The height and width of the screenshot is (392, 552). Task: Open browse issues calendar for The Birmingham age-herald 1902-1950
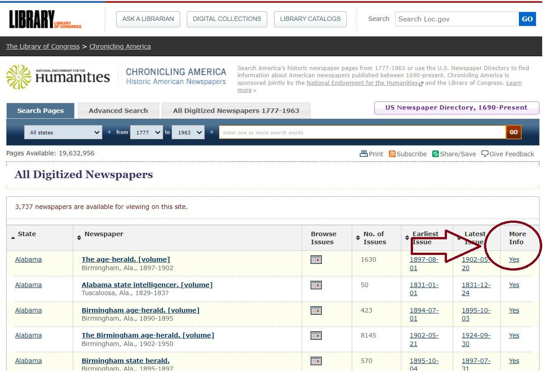click(x=316, y=335)
